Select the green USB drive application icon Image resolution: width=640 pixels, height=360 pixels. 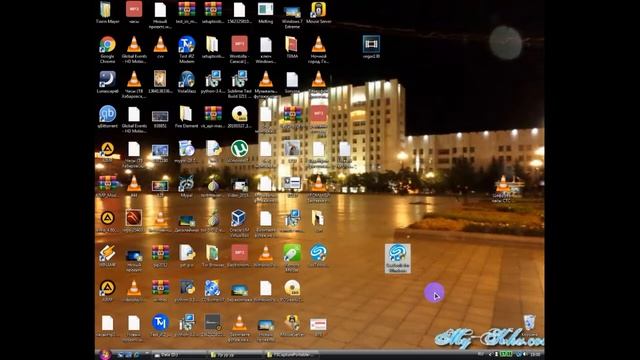tap(292, 253)
